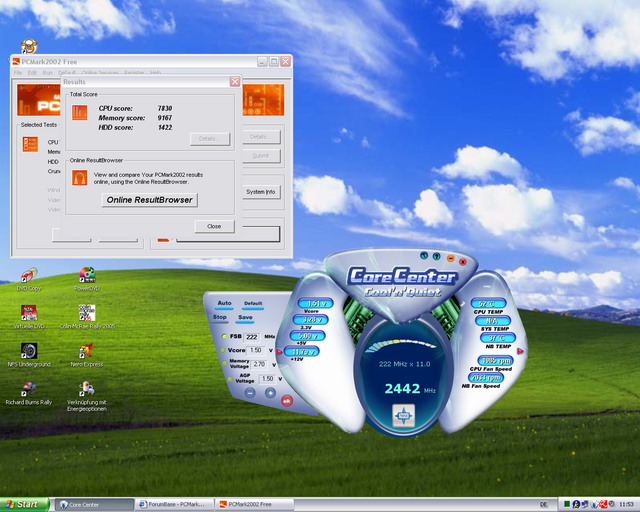Click the Online ResultBrowser button
This screenshot has width=640, height=512.
149,200
